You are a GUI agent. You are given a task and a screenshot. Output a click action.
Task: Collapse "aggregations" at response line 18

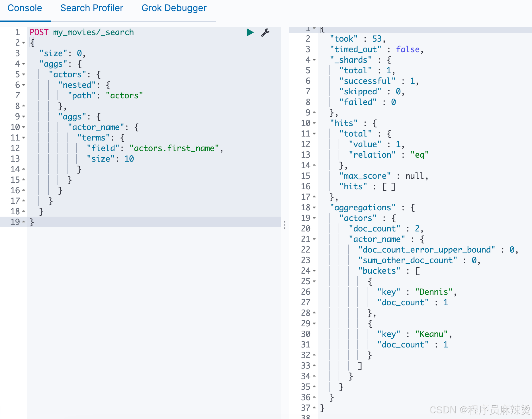314,208
